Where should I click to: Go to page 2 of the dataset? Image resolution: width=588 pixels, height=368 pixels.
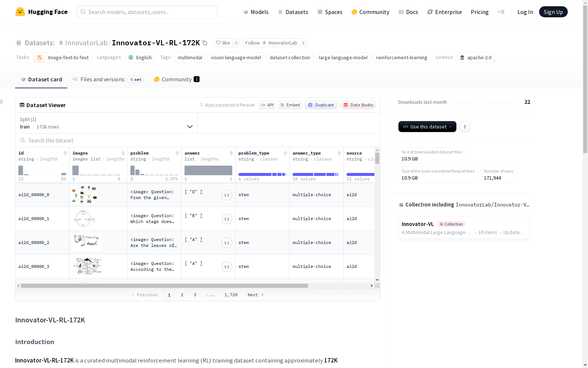point(182,295)
